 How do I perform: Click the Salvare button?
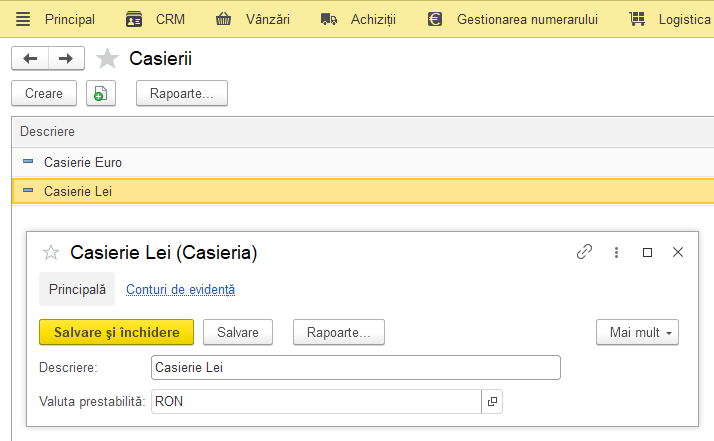click(x=238, y=332)
